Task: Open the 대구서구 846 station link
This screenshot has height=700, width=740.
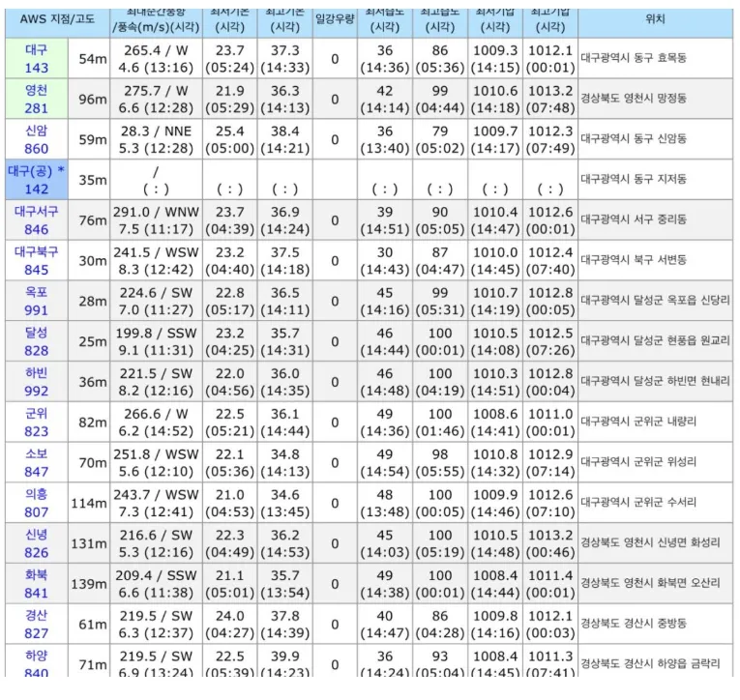Action: 37,220
